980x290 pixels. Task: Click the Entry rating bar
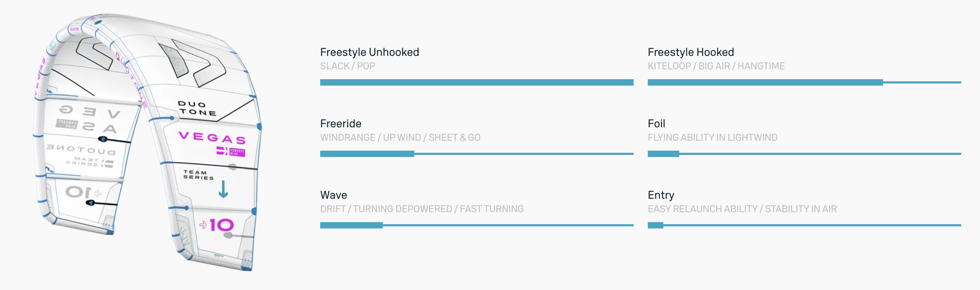pyautogui.click(x=804, y=225)
